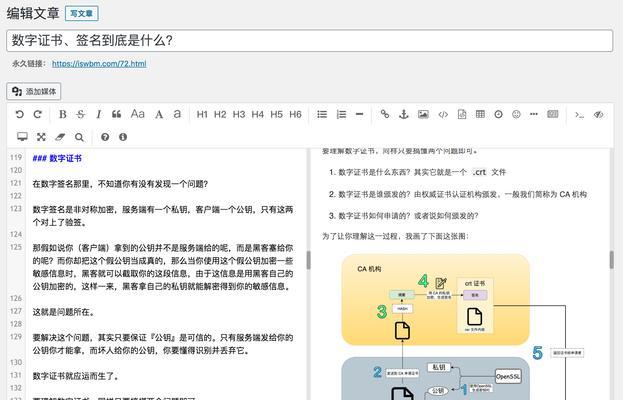Clear editor with eraser icon

pos(60,137)
